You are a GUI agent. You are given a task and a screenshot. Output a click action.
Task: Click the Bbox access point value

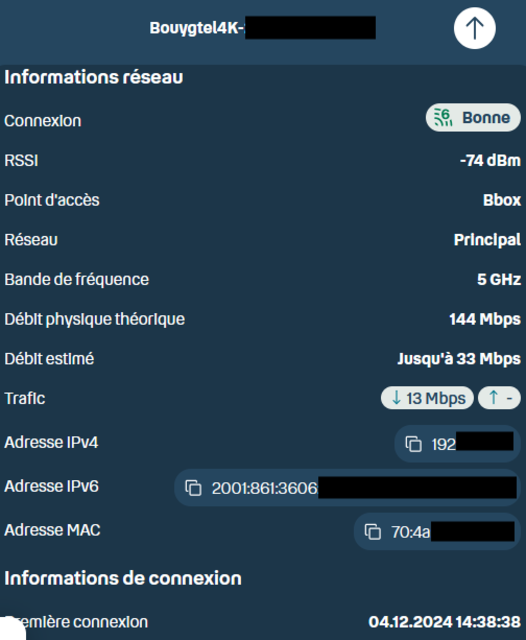pos(502,200)
